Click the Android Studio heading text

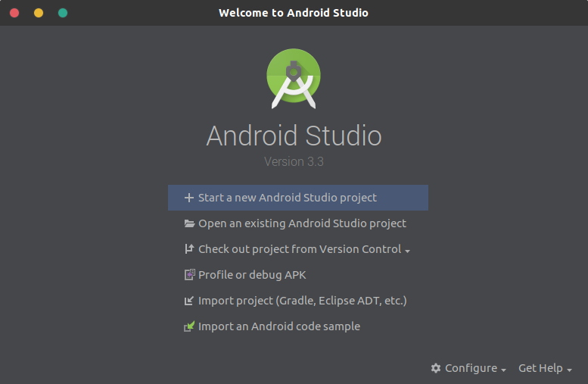tap(294, 136)
